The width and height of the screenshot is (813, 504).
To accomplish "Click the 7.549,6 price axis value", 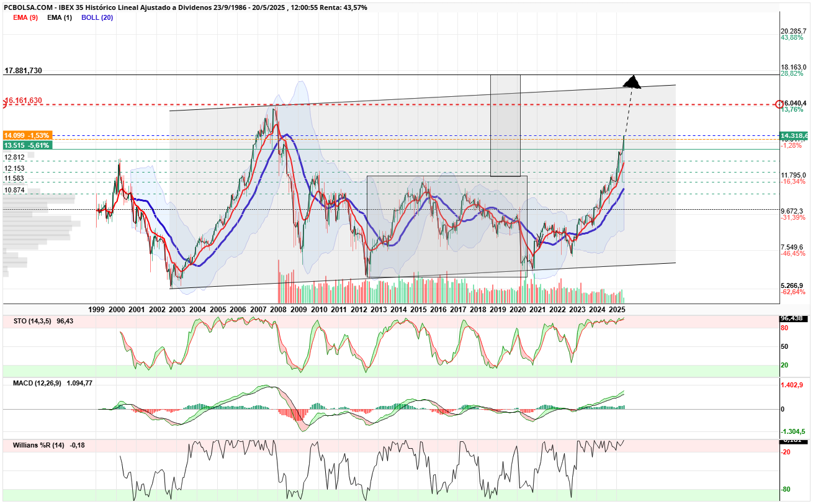I will [x=793, y=246].
